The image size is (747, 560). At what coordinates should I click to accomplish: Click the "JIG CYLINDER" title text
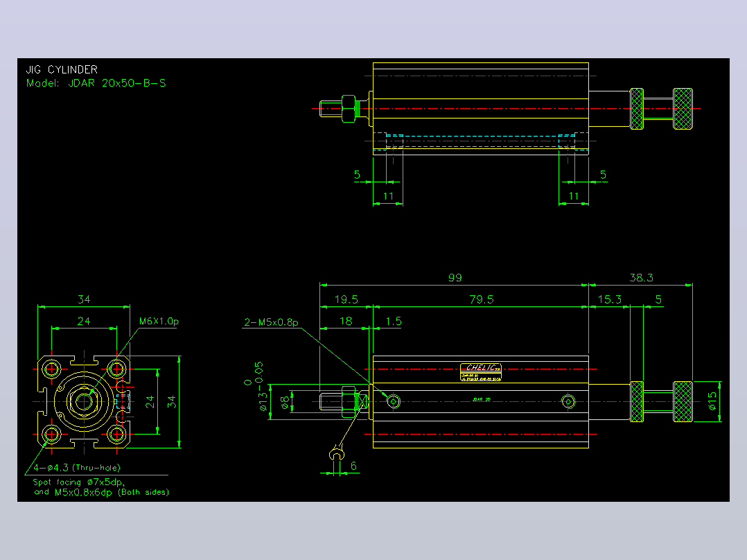[x=62, y=69]
